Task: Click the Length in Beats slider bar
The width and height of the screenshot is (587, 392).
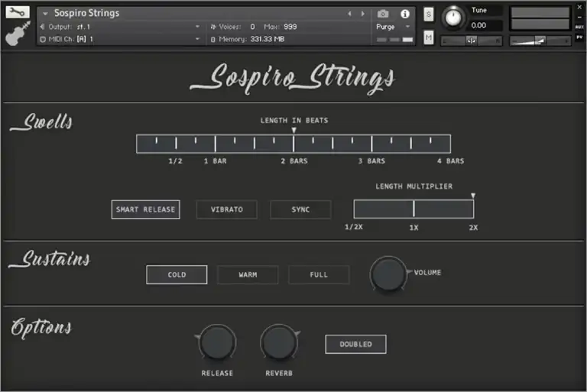Action: pyautogui.click(x=293, y=144)
